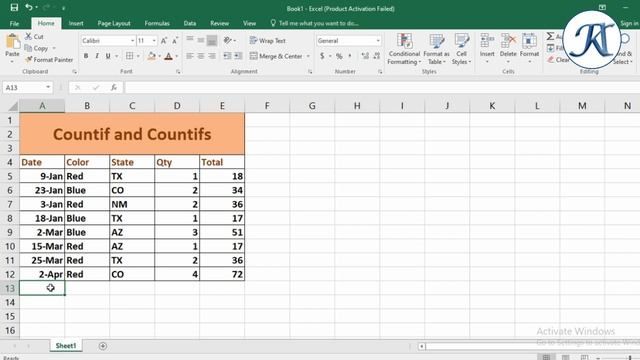Open Cell Styles gallery
The height and width of the screenshot is (360, 640).
[x=462, y=49]
